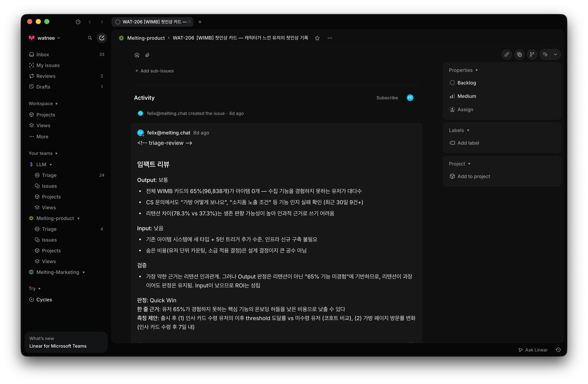Copy the issue ID icon

(519, 54)
